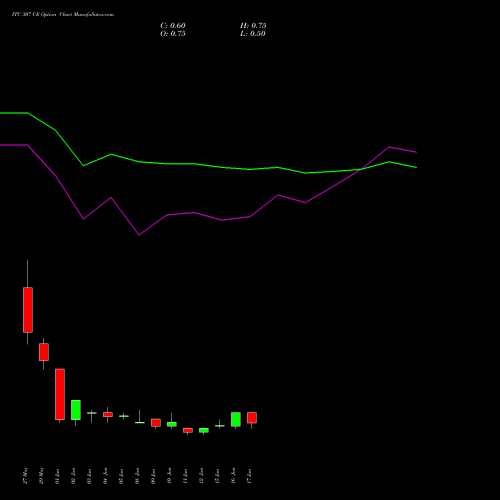The width and height of the screenshot is (500, 500).
Task: Click the close value C: 0.60
Action: (x=173, y=26)
